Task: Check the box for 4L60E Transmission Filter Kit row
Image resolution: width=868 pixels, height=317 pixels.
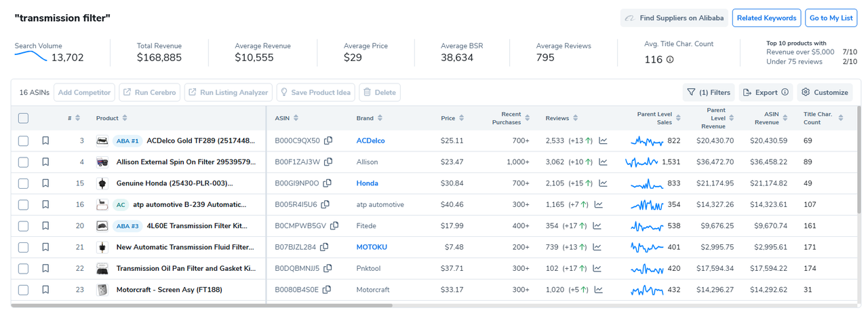Action: (24, 225)
